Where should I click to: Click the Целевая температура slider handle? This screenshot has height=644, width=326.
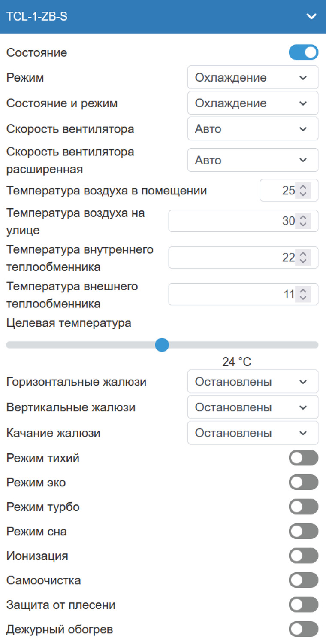(162, 345)
